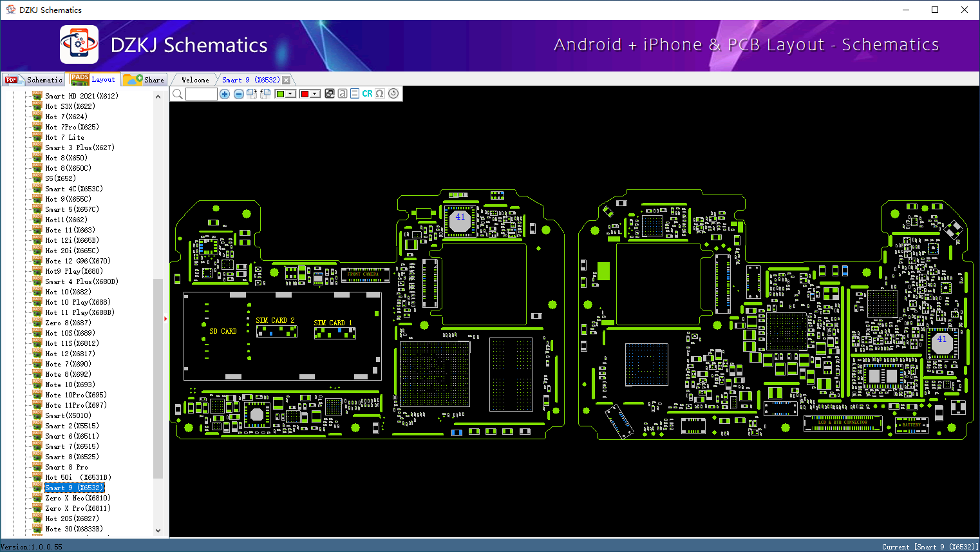Open Note 12 G96(X670) layout
The width and height of the screenshot is (980, 552).
pos(78,261)
